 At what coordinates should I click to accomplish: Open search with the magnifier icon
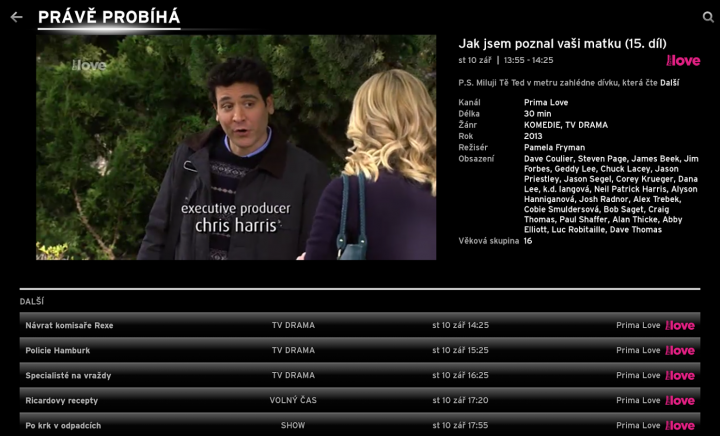pos(708,17)
